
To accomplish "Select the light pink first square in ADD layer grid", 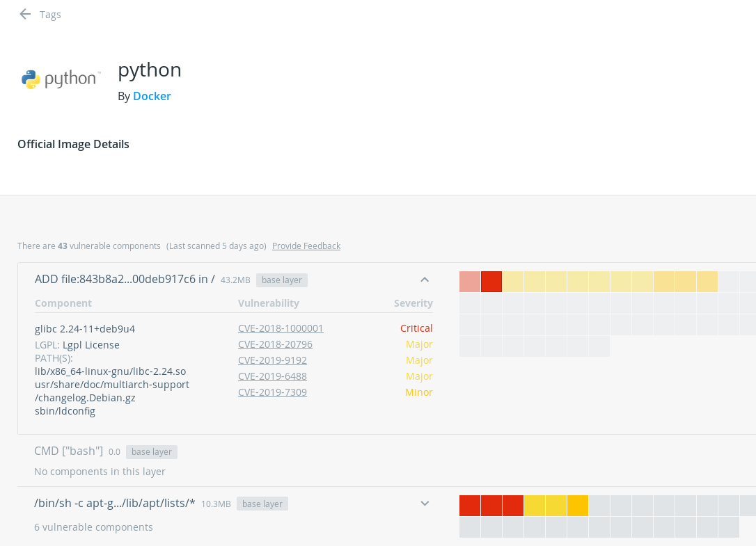I will coord(470,282).
